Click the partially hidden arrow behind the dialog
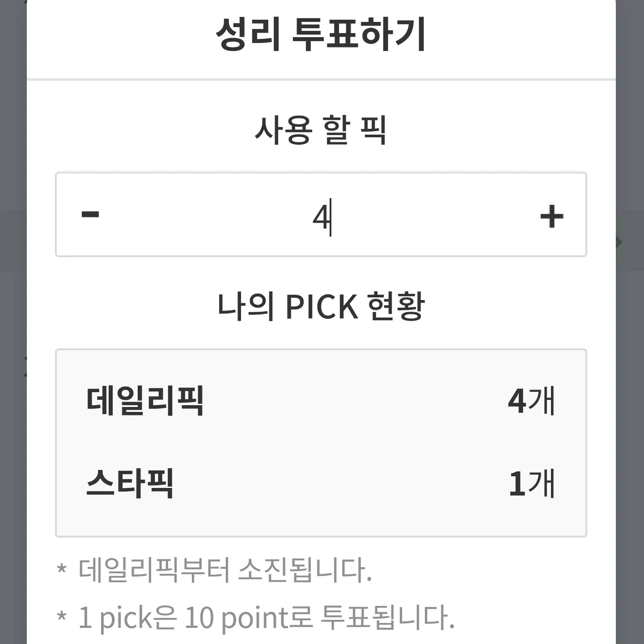 [619, 242]
